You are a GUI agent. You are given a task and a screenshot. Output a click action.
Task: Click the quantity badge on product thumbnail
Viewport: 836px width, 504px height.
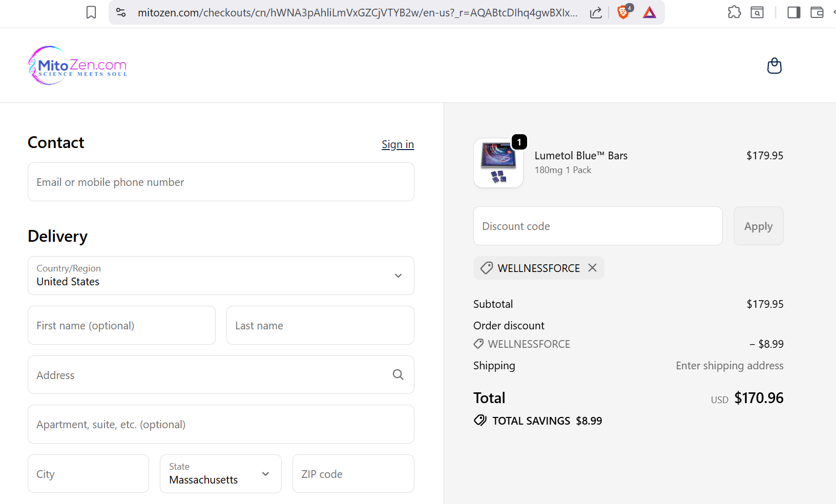[x=519, y=142]
